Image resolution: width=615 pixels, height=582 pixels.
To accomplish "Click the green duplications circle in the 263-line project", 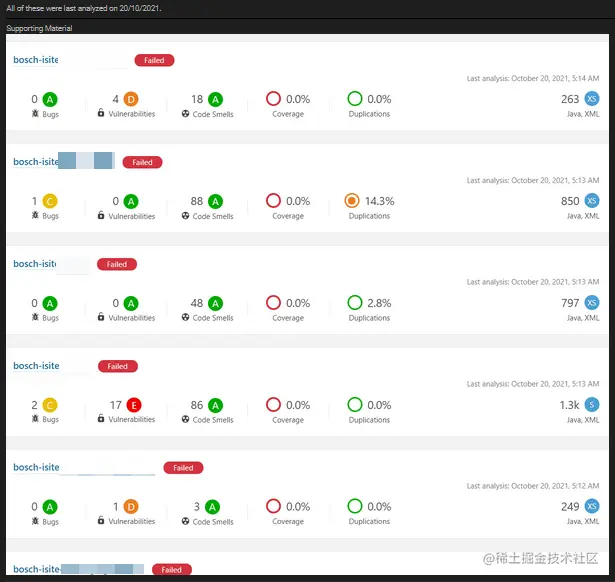I will coord(355,98).
